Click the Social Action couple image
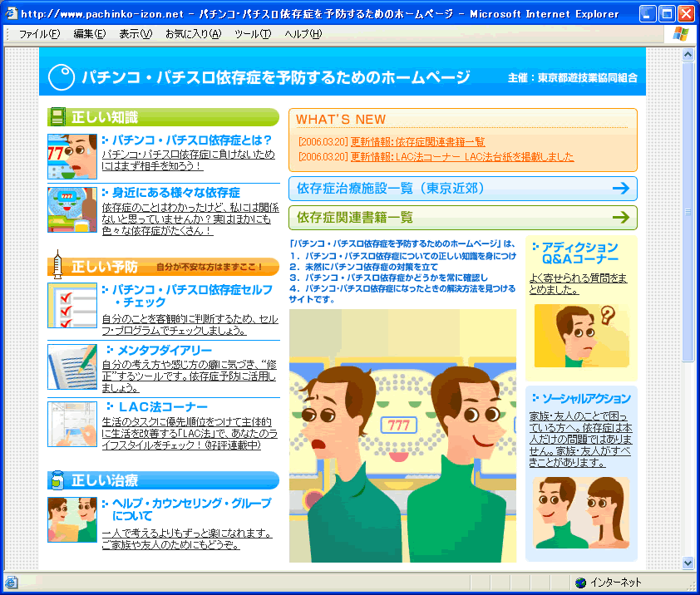The height and width of the screenshot is (595, 700). pos(580,512)
